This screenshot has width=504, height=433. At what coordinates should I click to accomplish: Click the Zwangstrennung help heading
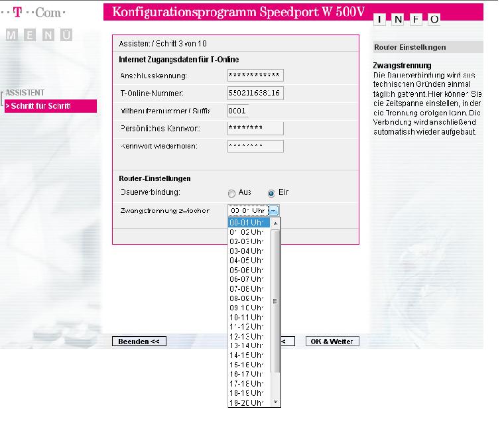coord(402,66)
